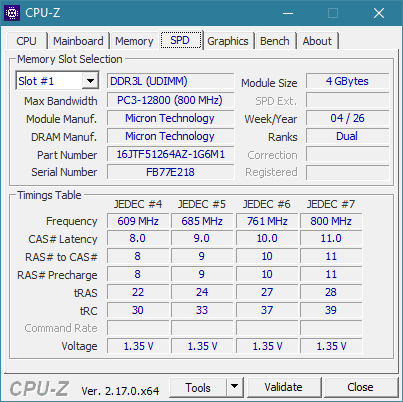Click the tRAS value 27

[x=267, y=292]
